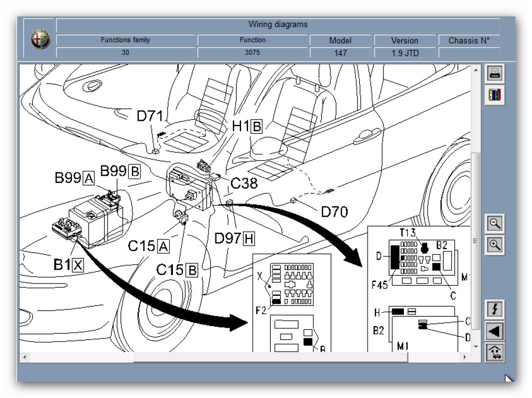
Task: Click the C38 component label in diagram
Action: pos(244,184)
